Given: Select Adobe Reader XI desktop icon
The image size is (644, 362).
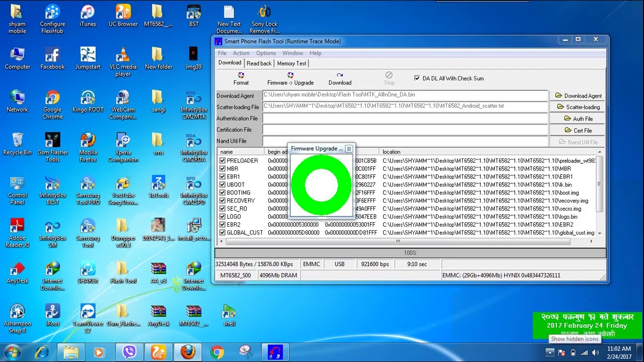Looking at the screenshot, I should (17, 233).
